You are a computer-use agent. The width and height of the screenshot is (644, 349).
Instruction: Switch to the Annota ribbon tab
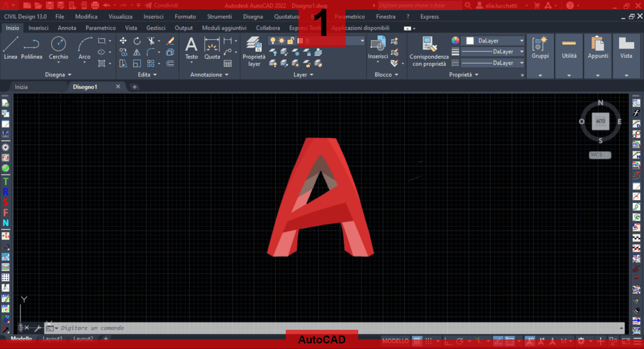coord(67,28)
